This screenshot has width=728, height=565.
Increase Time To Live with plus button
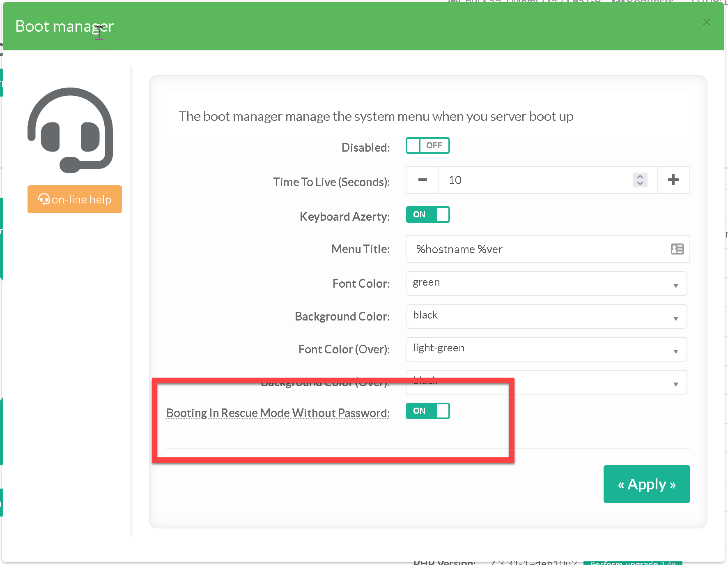tap(673, 180)
